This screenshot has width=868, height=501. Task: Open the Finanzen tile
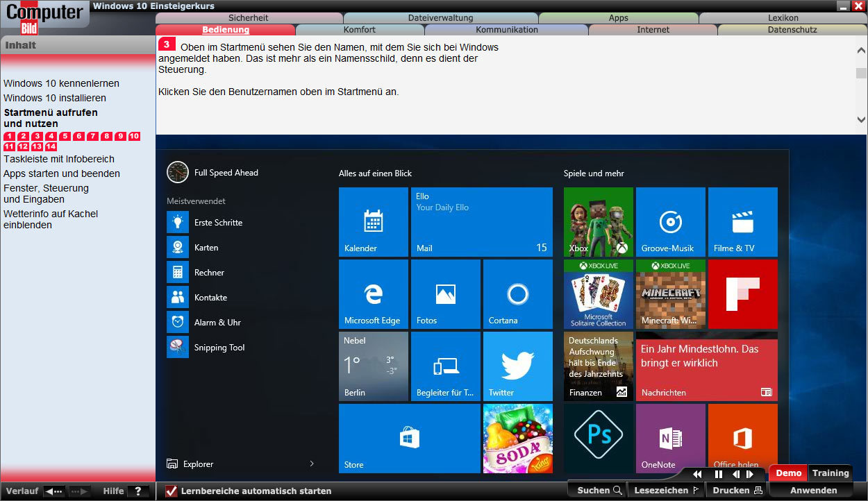[599, 366]
